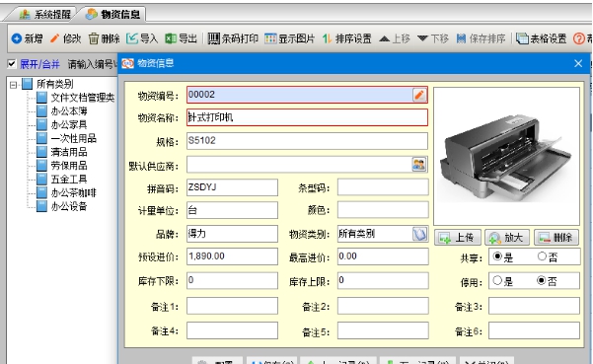Click the 下移 move-down arrow

[433, 38]
